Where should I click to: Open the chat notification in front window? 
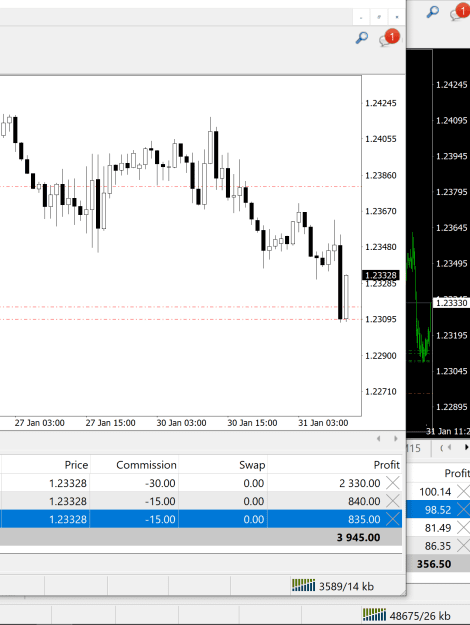pyautogui.click(x=389, y=38)
